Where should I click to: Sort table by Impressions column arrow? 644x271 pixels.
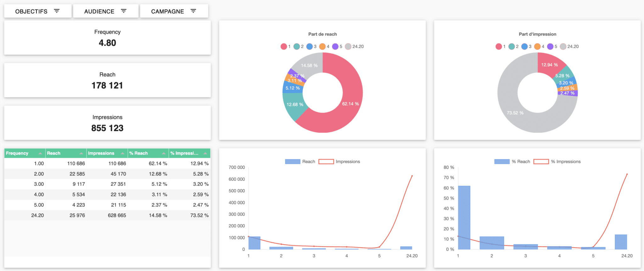122,153
